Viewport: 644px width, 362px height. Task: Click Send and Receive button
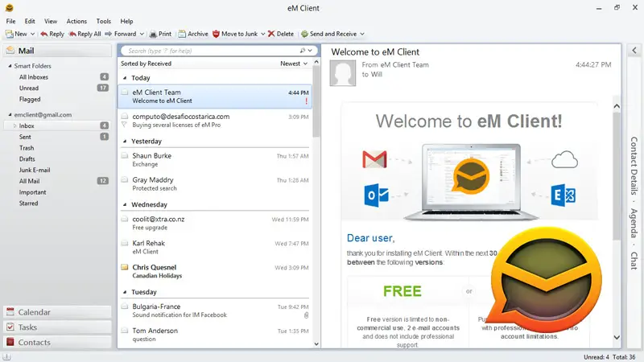point(328,34)
